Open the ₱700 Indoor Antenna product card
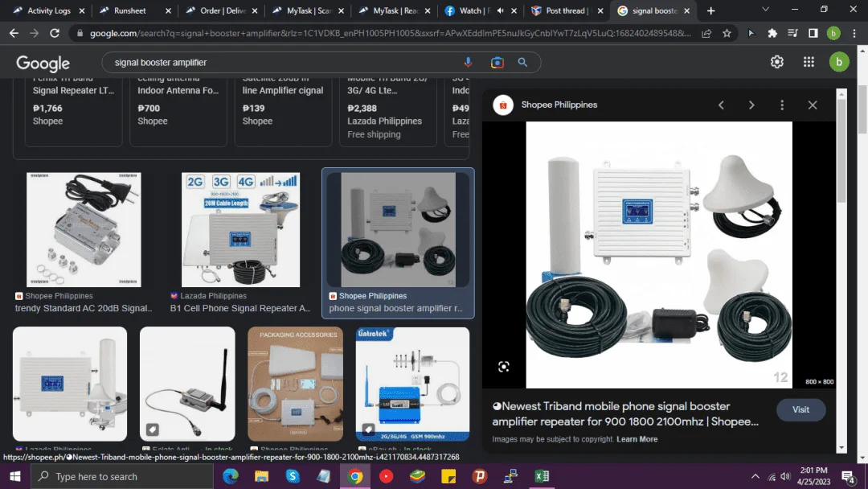 click(178, 113)
